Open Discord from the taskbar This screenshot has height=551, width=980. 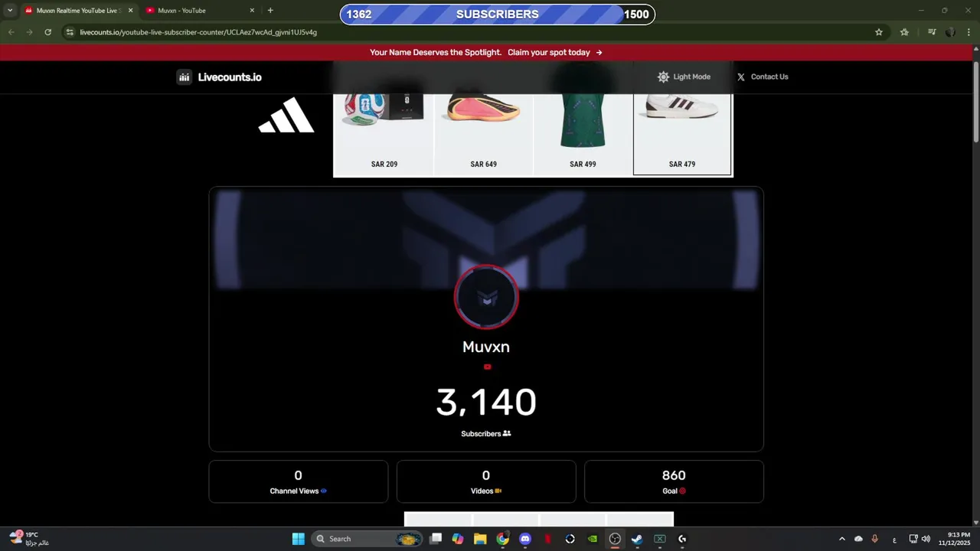point(525,539)
